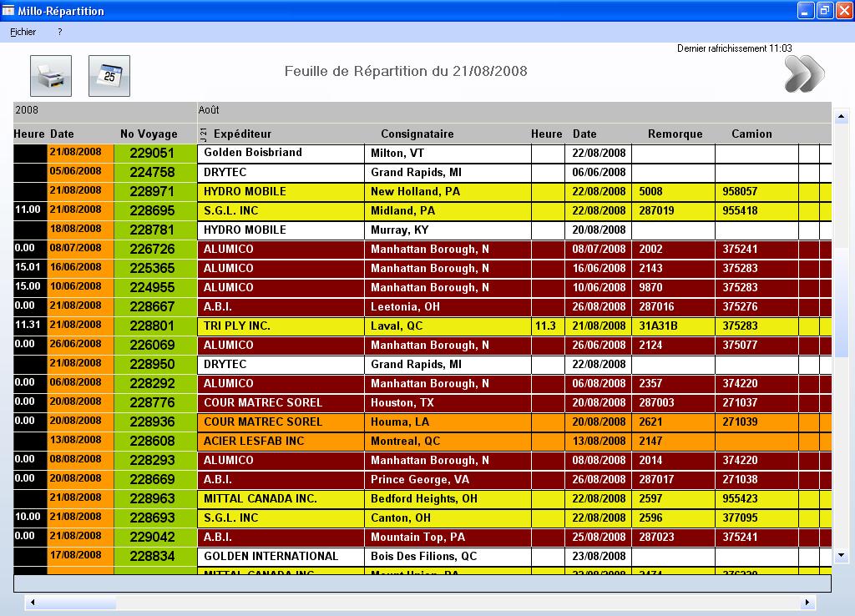Screen dimensions: 855x616
Task: Click the Remorque column header
Action: (x=675, y=134)
